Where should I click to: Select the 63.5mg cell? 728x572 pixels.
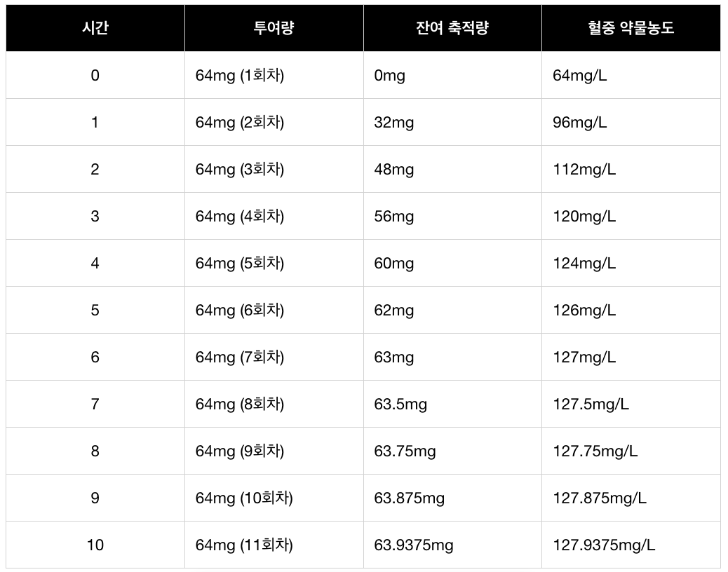point(400,404)
